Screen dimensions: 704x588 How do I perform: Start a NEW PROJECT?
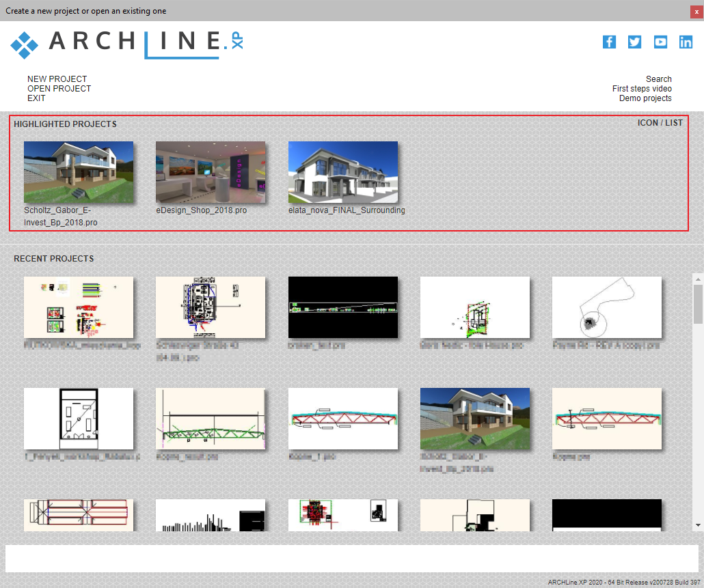coord(57,79)
